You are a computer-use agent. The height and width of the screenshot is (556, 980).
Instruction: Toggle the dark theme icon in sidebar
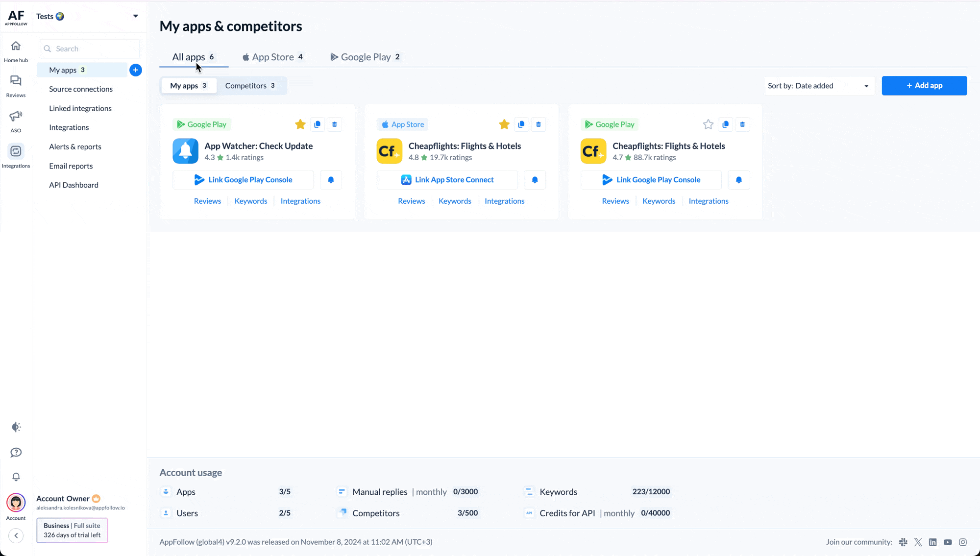coord(16,427)
